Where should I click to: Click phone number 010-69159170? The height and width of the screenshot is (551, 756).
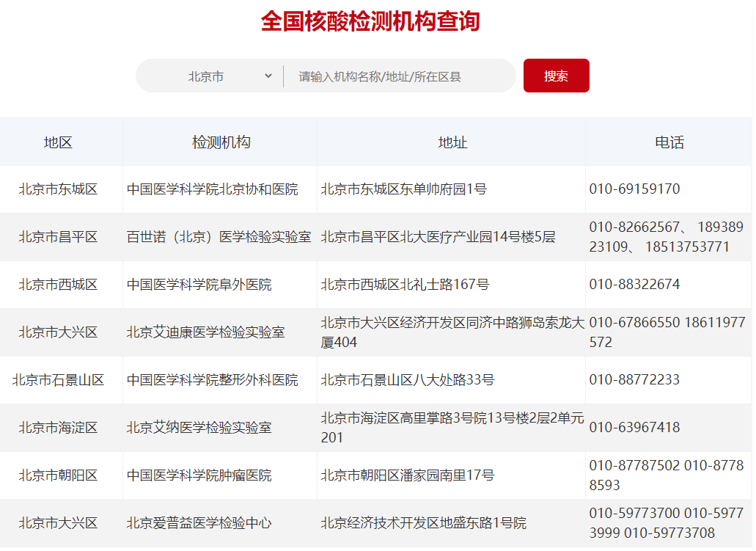click(634, 189)
